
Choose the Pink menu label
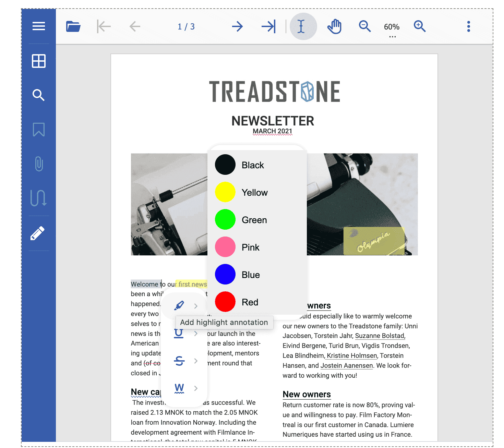250,247
